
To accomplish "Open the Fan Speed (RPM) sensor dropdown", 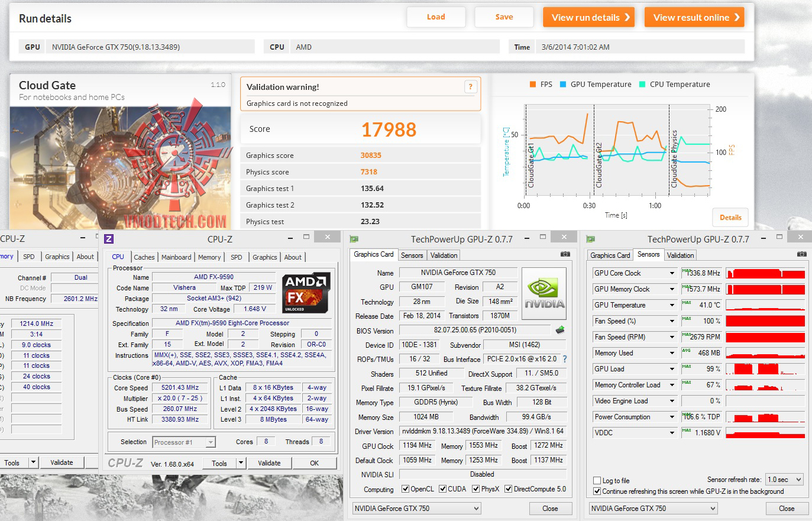I will 672,337.
